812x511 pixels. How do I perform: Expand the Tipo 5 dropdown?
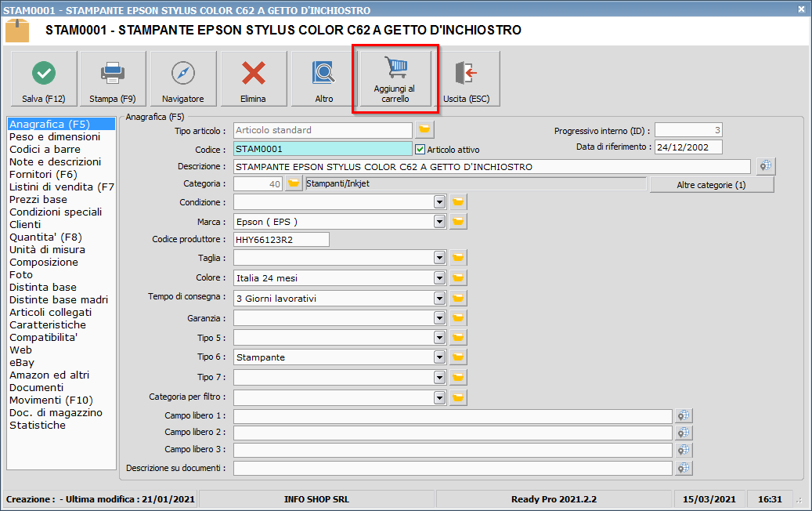(x=439, y=337)
